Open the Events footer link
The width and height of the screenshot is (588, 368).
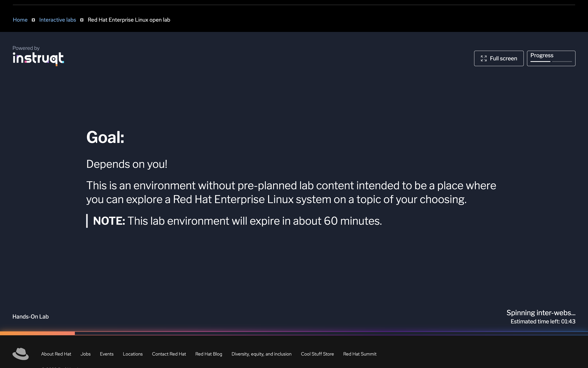[x=107, y=354]
